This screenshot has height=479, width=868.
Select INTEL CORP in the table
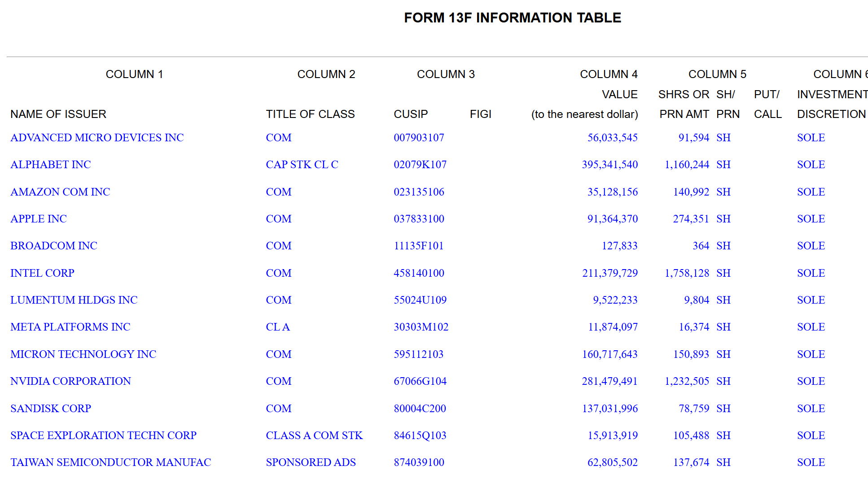click(x=43, y=273)
